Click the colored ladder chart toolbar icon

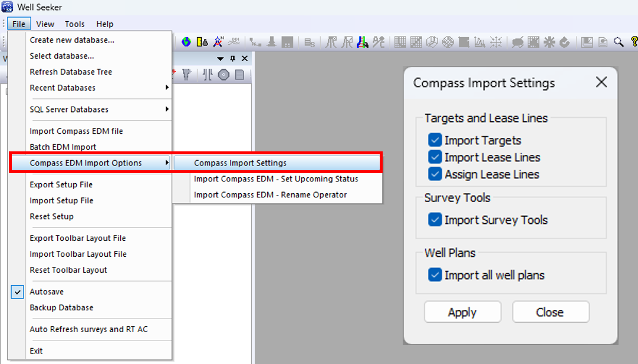click(x=363, y=42)
